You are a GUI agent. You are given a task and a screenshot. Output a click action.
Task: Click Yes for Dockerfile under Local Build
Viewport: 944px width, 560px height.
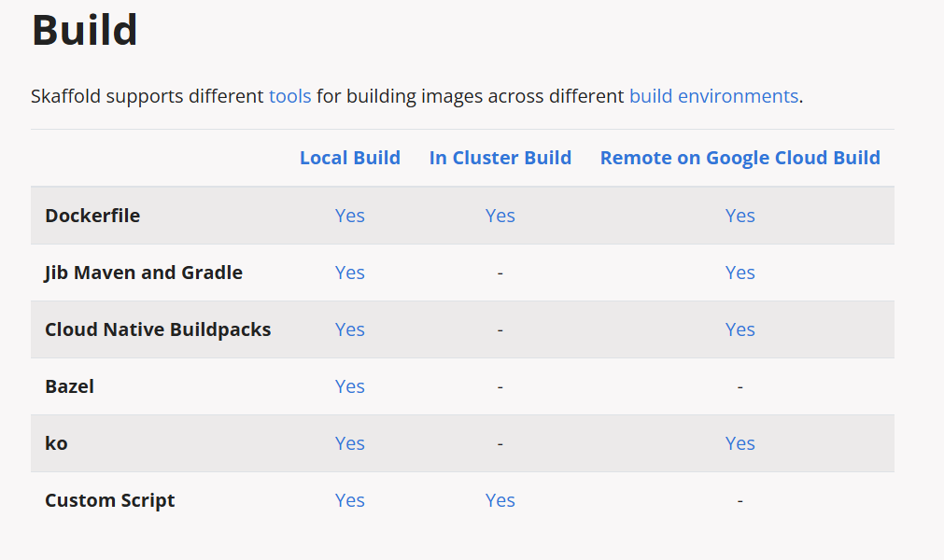350,216
